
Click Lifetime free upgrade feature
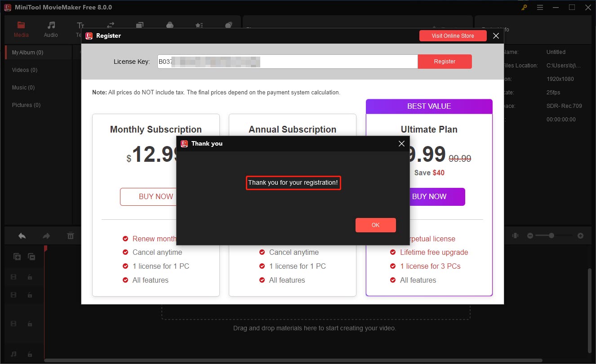pyautogui.click(x=434, y=253)
